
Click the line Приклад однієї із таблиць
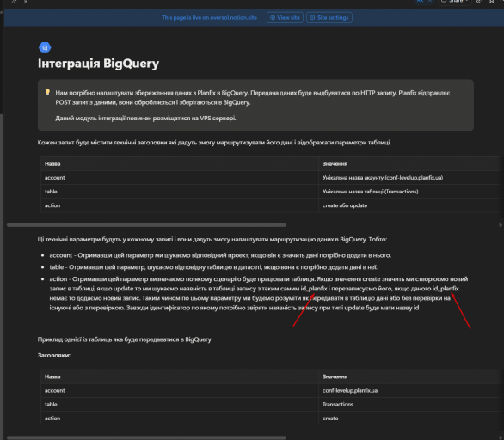(x=125, y=339)
